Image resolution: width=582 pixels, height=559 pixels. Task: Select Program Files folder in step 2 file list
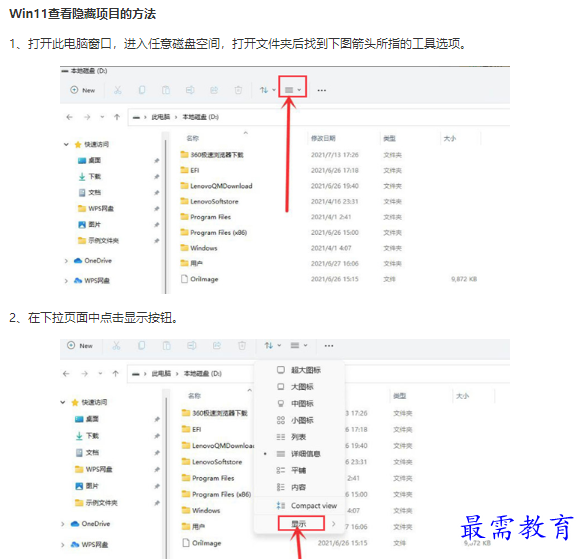tap(208, 478)
